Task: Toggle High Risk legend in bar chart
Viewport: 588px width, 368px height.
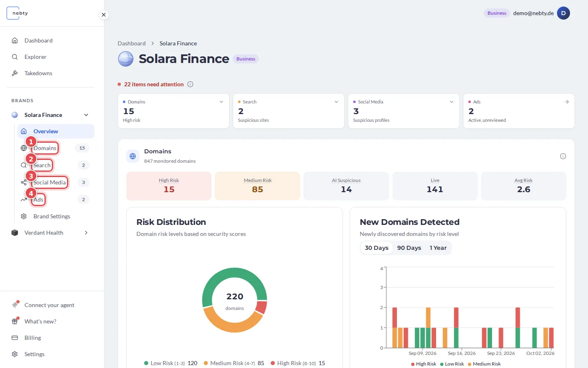Action: coord(423,364)
